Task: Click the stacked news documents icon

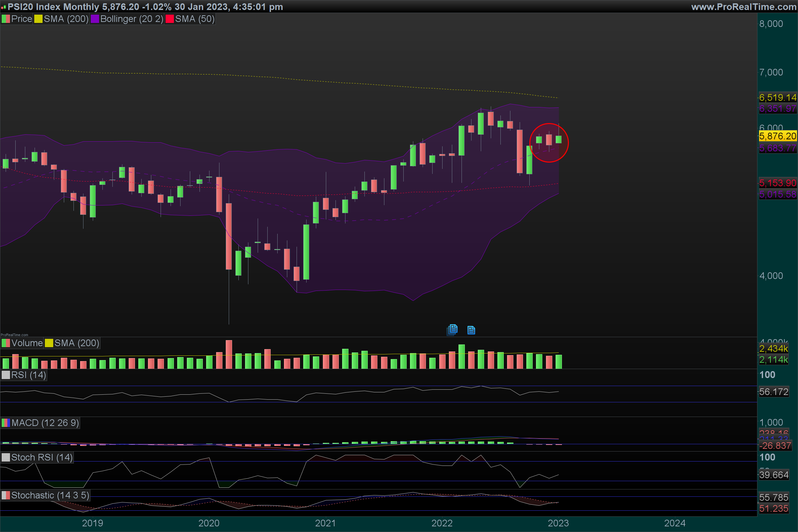Action: [x=453, y=330]
